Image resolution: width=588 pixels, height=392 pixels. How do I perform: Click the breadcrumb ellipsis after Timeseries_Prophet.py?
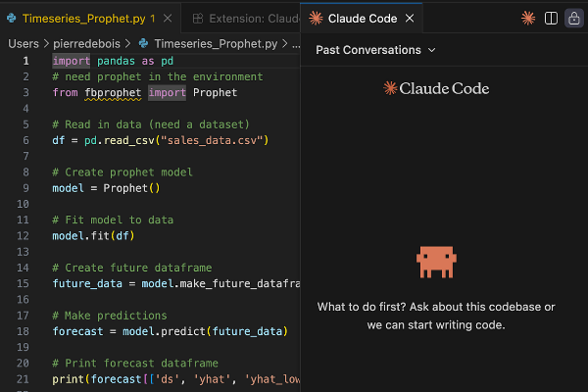296,44
